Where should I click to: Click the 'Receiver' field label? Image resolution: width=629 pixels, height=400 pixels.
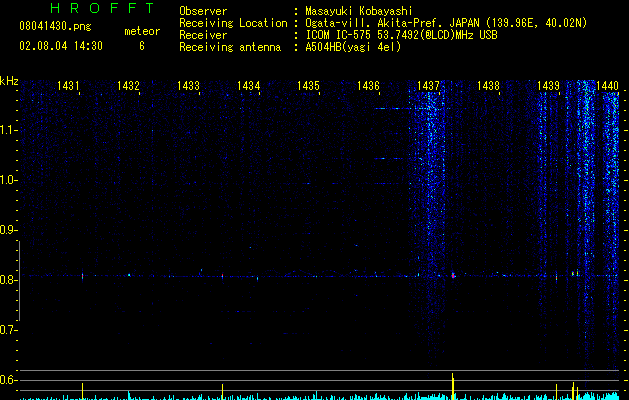[203, 35]
